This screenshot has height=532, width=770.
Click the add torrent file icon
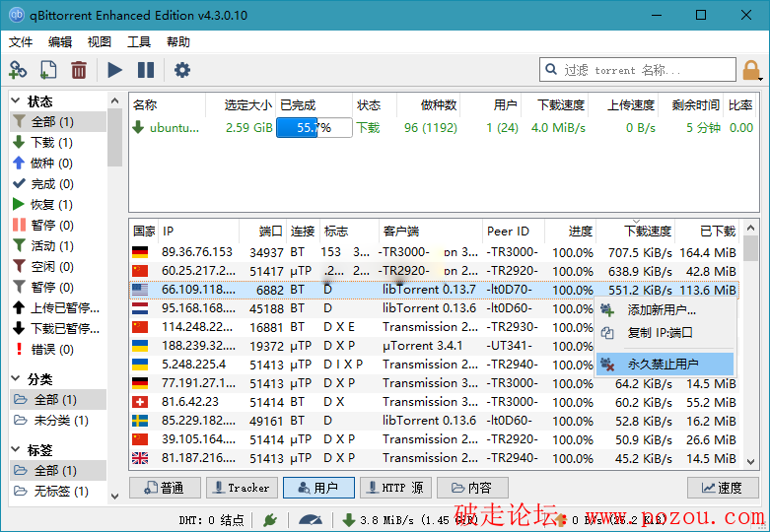tap(48, 70)
